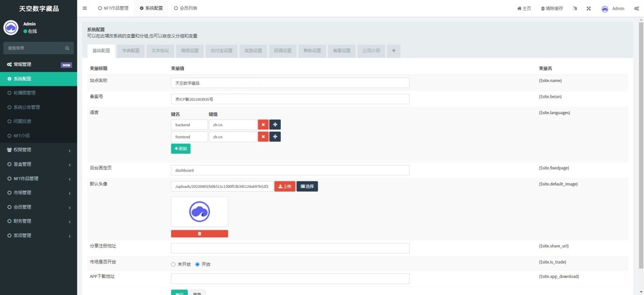Click 清除缓存 to clear the cache
Screen dimensions: 644x295
point(552,8)
